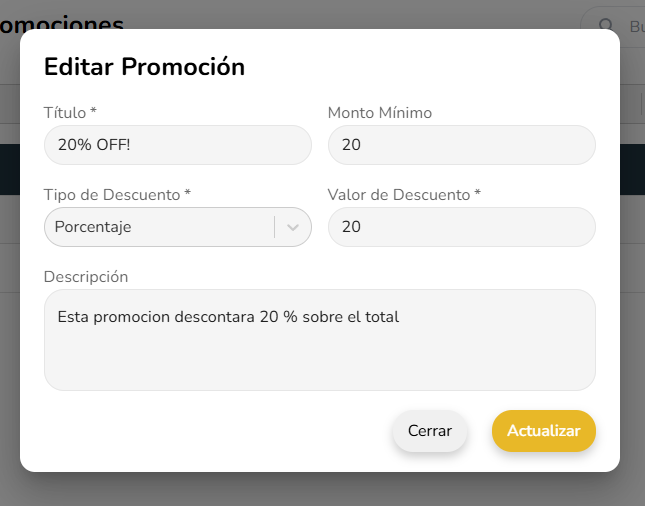This screenshot has height=506, width=645.
Task: Click the dark table header strip behind modal
Action: point(9,168)
